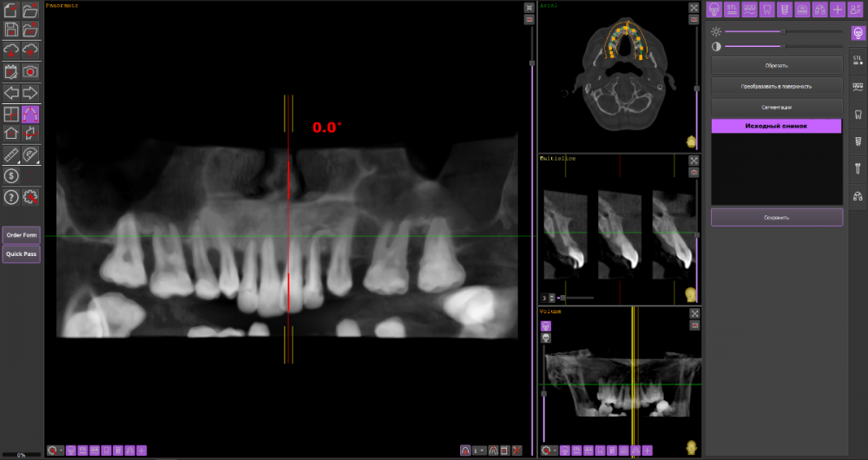Open the implant tab in right sidebar
Screen dimensions: 868x460
(858, 141)
